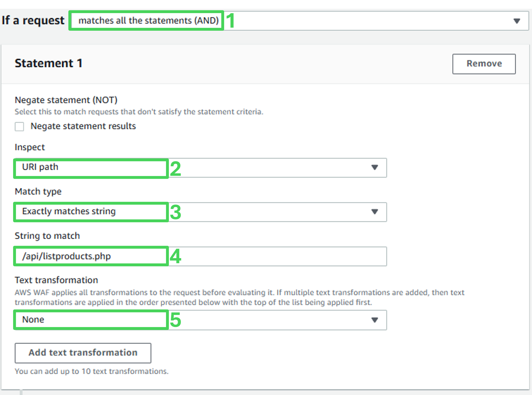Click the triangle arrow on the Match type dropdown
The image size is (532, 395).
pyautogui.click(x=374, y=212)
